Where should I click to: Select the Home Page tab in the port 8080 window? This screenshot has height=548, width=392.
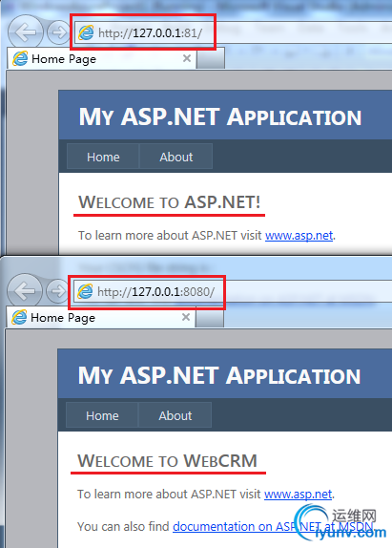click(x=100, y=317)
